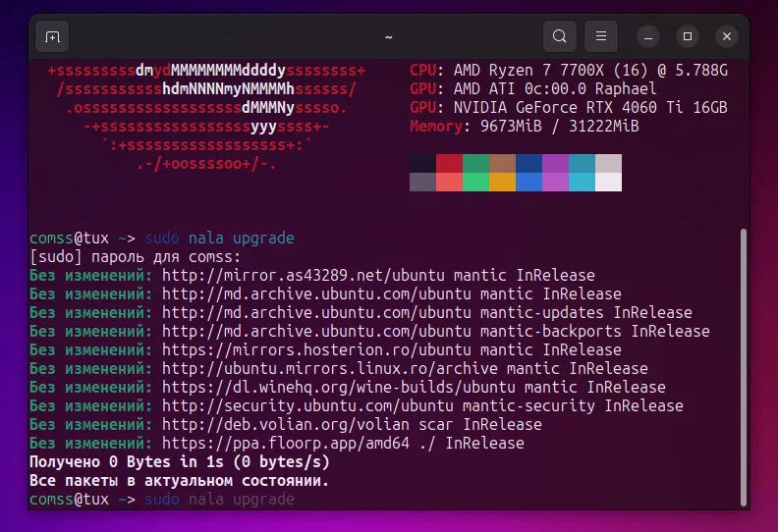Screen dimensions: 778x532
Task: Click the dark black swatch in top row
Action: point(422,164)
